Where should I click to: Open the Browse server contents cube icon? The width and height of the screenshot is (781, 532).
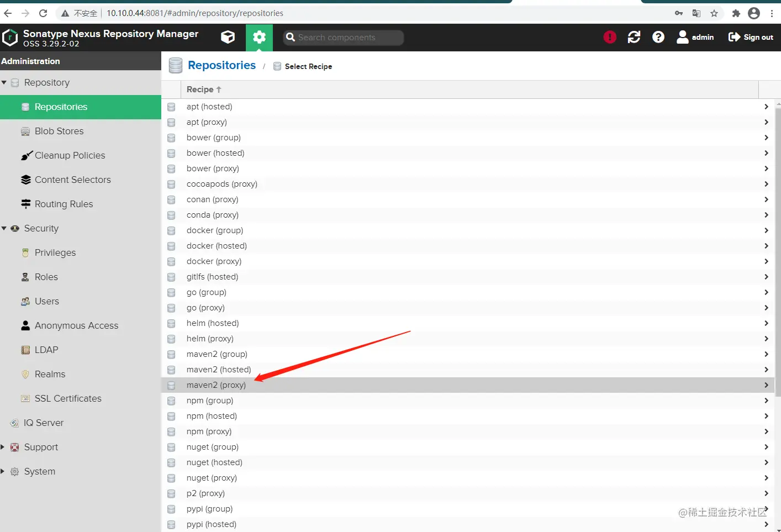click(228, 37)
